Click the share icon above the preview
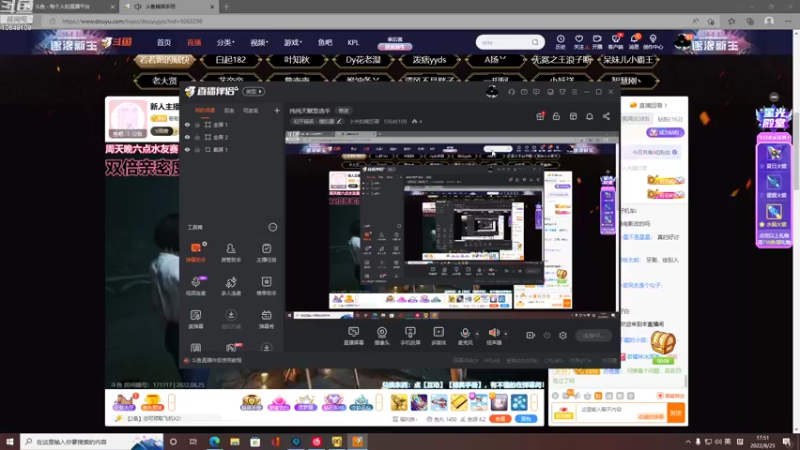The width and height of the screenshot is (800, 450). (x=606, y=116)
